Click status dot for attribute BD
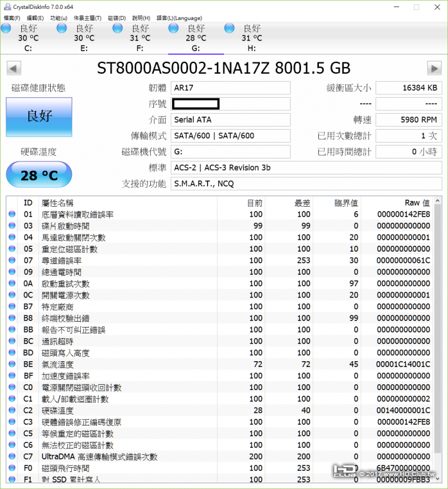 pyautogui.click(x=12, y=352)
